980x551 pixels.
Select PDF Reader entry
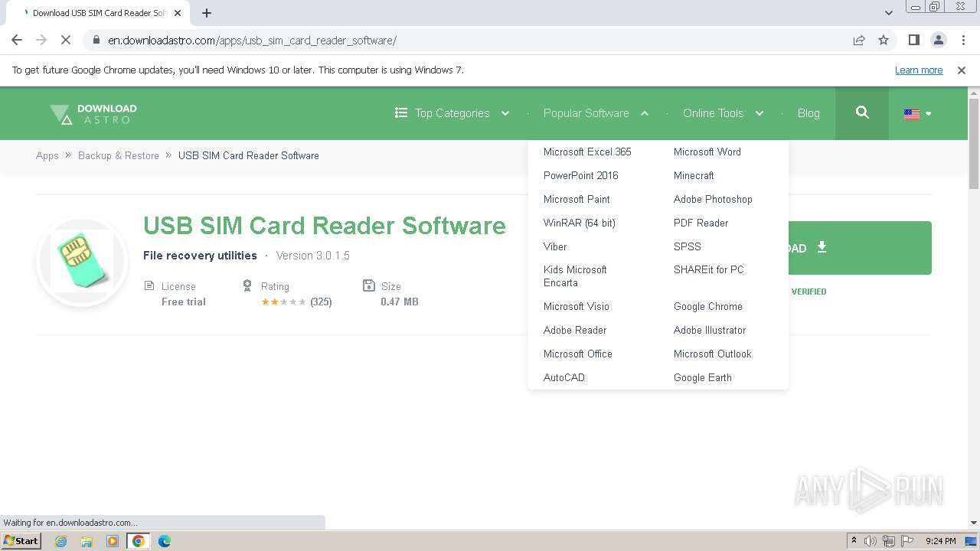[x=701, y=223]
